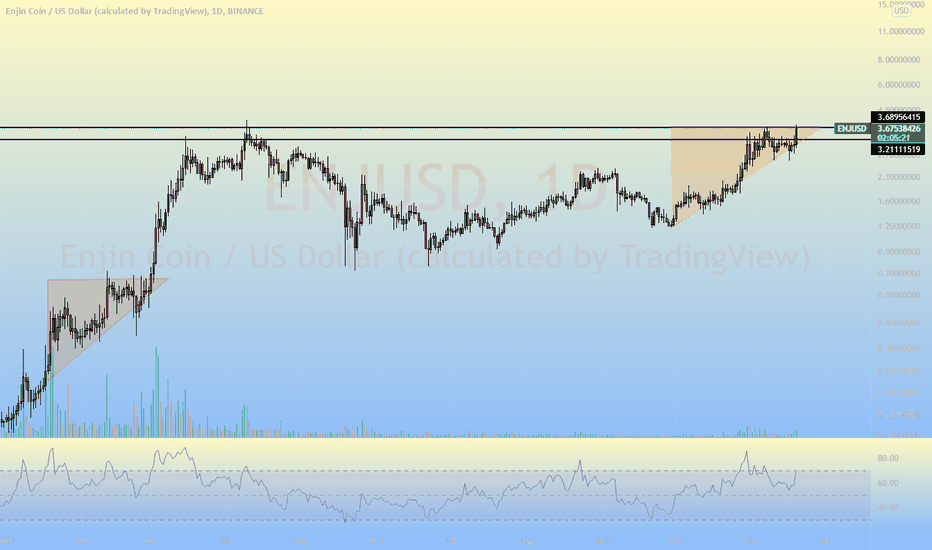Click the 2.10000000 price axis label

pyautogui.click(x=900, y=177)
